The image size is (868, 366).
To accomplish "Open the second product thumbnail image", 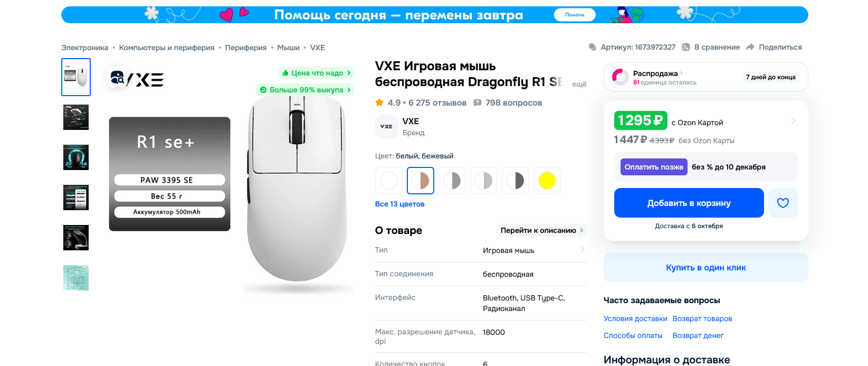I will (x=76, y=117).
